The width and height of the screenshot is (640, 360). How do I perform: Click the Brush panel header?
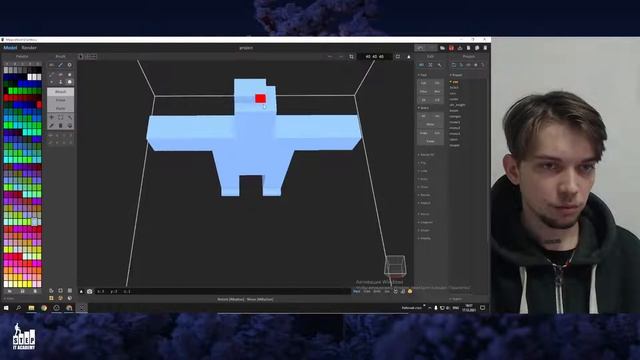click(x=60, y=56)
